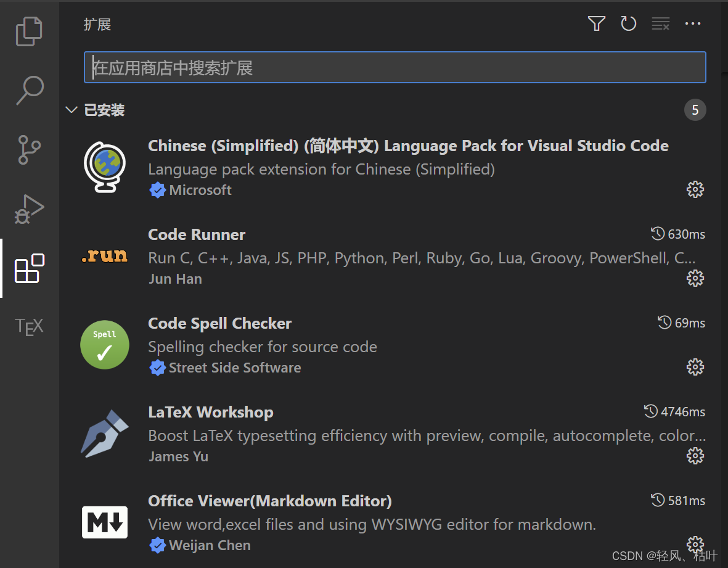Select the Code Runner extension title

click(x=197, y=234)
